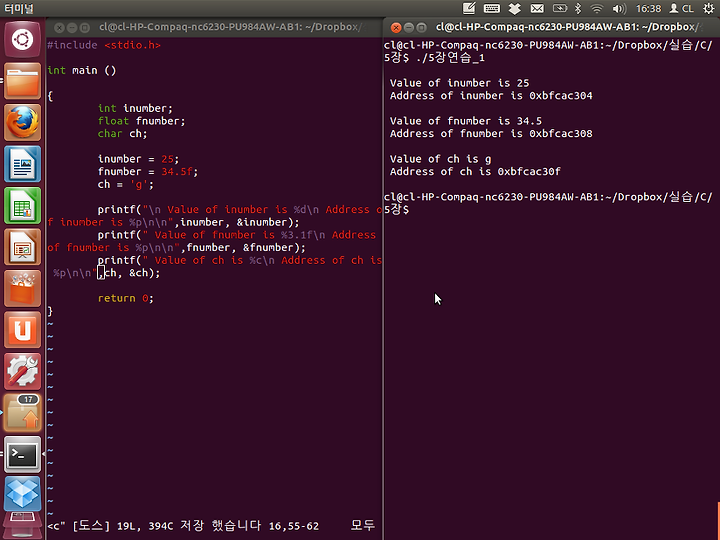Click 'inumber = 25;' assignment line
This screenshot has width=720, height=540.
(x=138, y=159)
